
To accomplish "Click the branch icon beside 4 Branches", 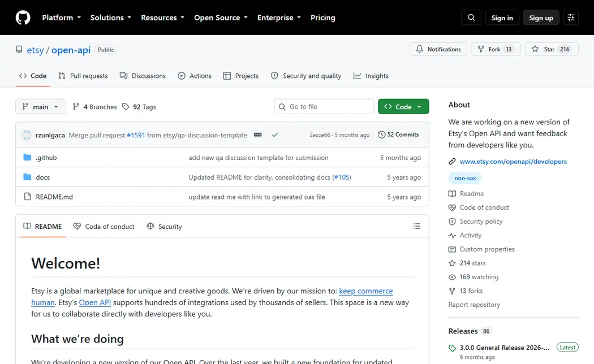I will (76, 107).
